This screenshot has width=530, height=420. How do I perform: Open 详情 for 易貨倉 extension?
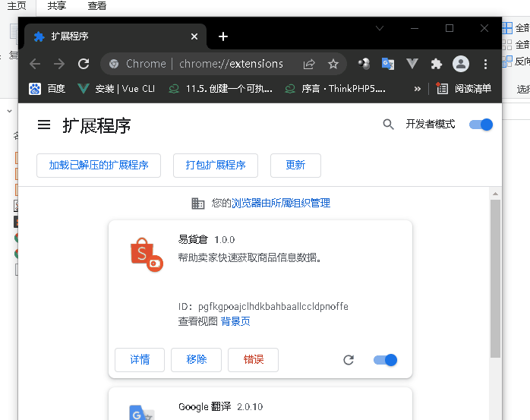point(140,360)
